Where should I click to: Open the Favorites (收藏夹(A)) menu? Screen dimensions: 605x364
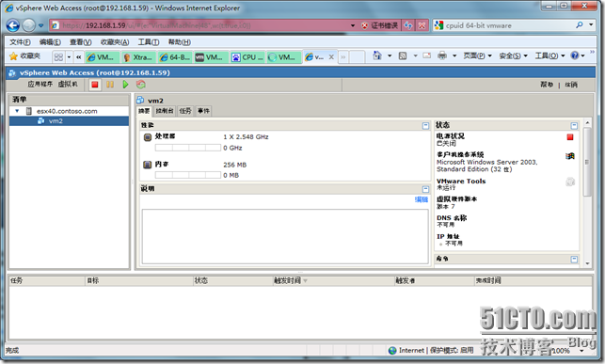point(115,42)
